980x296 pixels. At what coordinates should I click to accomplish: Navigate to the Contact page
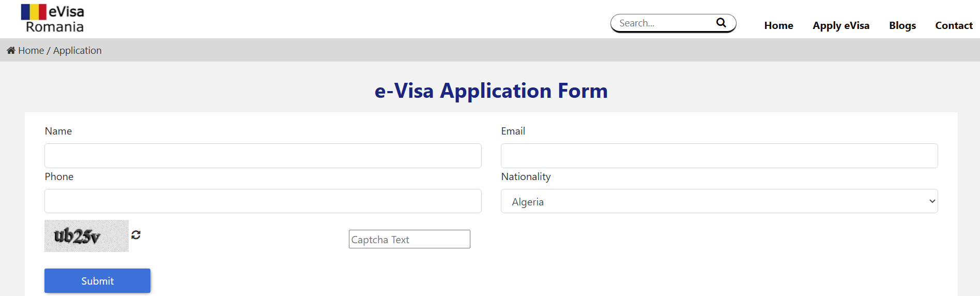pyautogui.click(x=954, y=25)
